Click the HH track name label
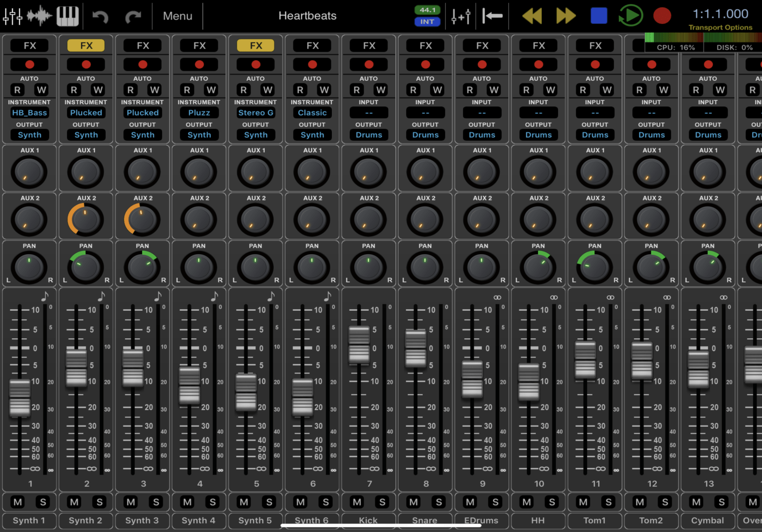 point(538,521)
